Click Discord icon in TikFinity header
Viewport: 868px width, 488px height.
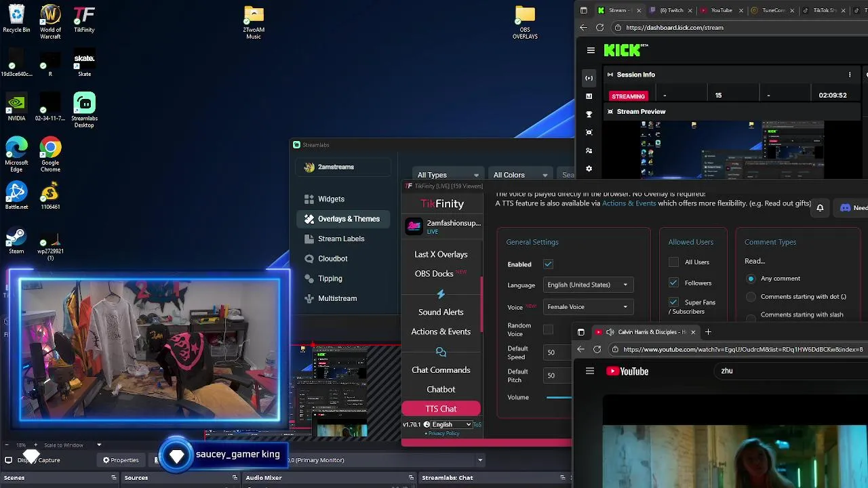pyautogui.click(x=845, y=208)
